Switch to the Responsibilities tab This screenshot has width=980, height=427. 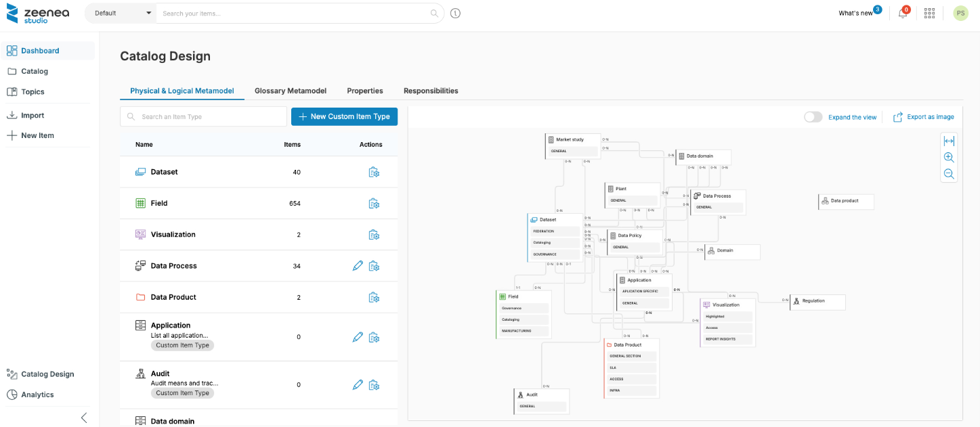pyautogui.click(x=431, y=91)
